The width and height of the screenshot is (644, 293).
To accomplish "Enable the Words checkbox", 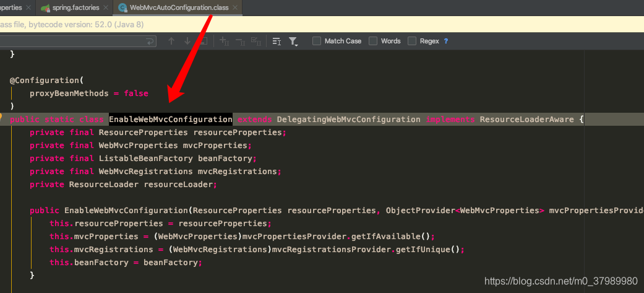I will (x=373, y=41).
